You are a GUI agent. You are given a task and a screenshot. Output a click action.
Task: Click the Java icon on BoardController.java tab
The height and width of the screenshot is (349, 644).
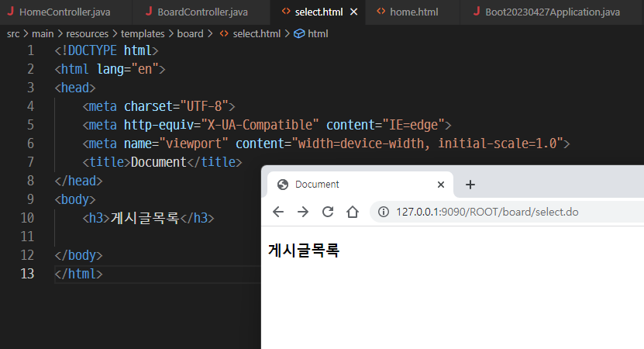pyautogui.click(x=149, y=12)
